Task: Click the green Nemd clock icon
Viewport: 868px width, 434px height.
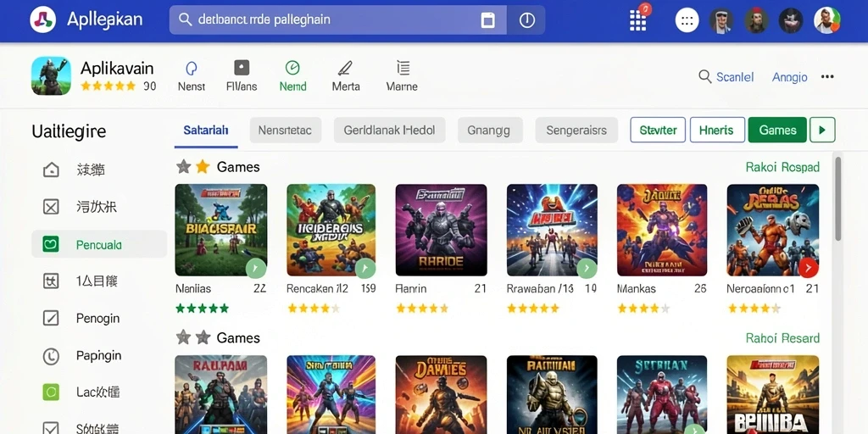Action: (x=292, y=68)
